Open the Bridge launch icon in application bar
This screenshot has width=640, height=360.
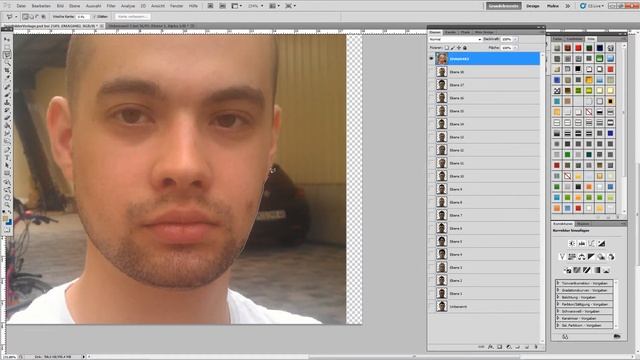pyautogui.click(x=210, y=6)
